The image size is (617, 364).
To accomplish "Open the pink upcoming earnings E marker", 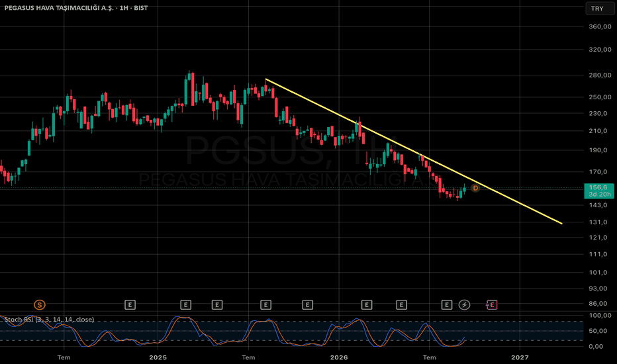I will [x=491, y=304].
